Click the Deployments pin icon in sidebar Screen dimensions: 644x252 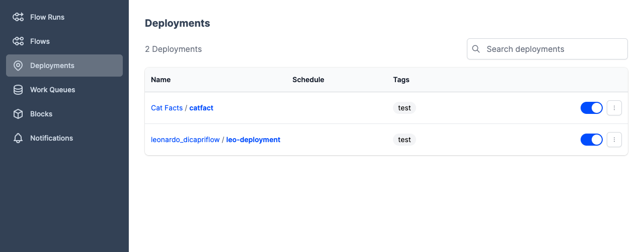click(x=18, y=66)
